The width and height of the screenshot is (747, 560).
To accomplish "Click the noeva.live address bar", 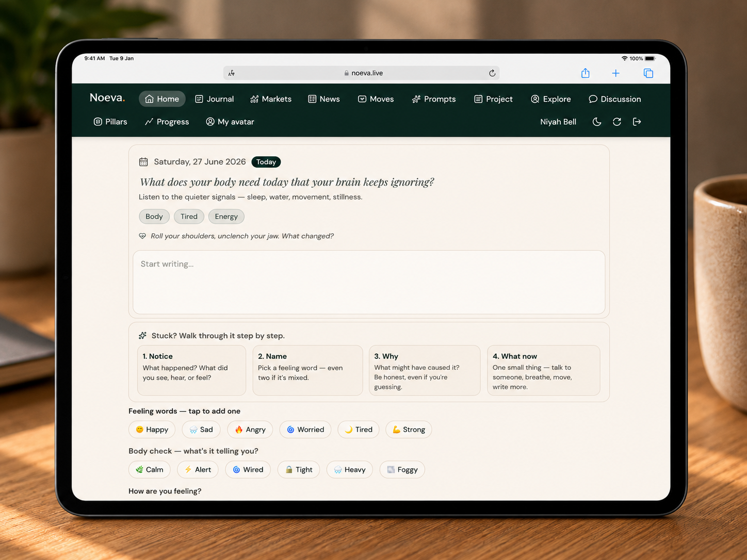I will [361, 73].
